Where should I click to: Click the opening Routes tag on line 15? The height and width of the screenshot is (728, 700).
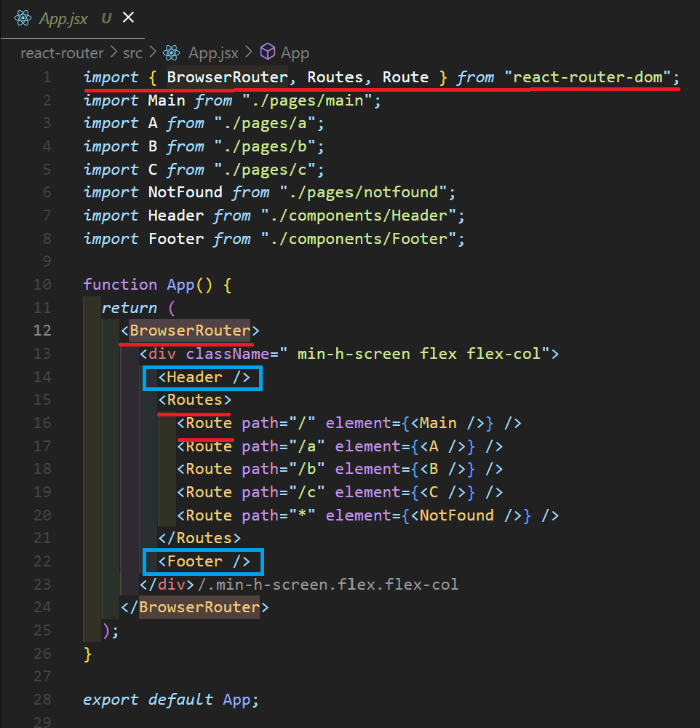click(x=194, y=400)
